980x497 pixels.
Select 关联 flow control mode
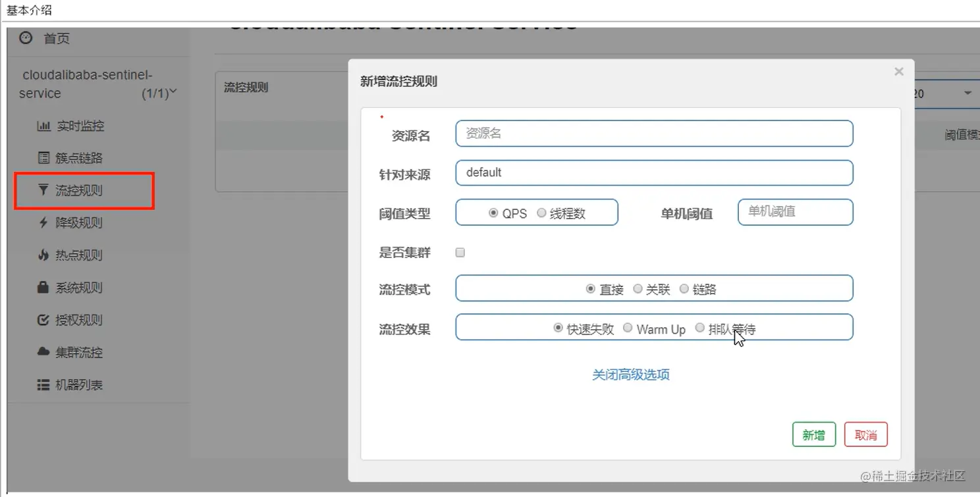pos(638,289)
